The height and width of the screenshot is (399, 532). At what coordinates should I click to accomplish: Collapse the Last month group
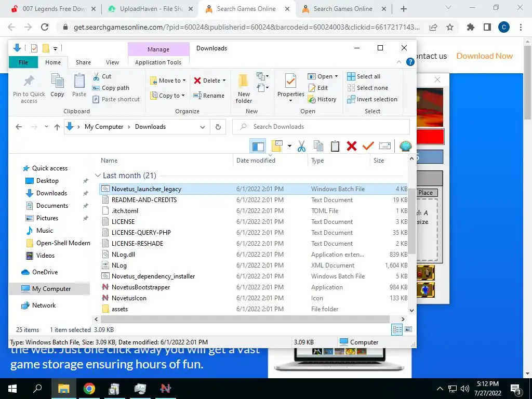click(98, 176)
